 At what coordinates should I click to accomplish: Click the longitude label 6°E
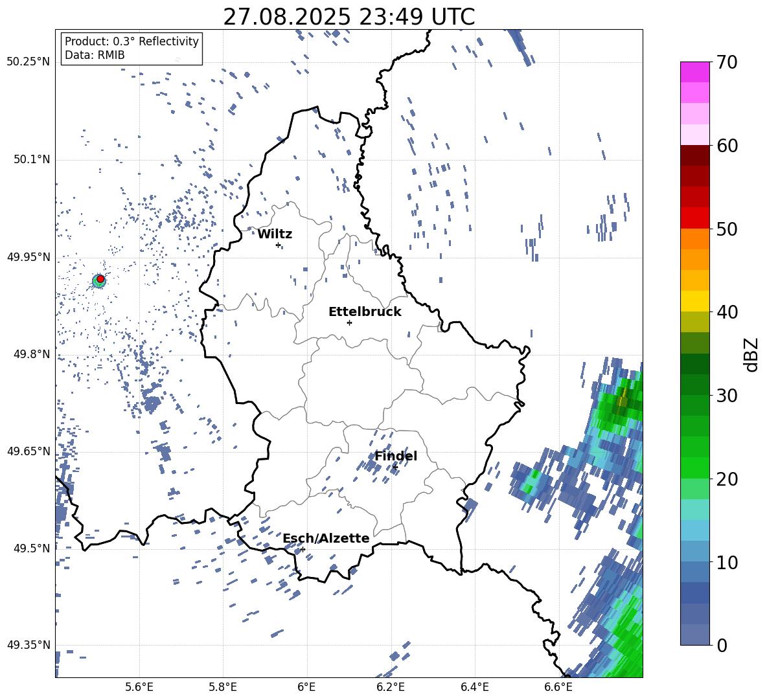306,687
